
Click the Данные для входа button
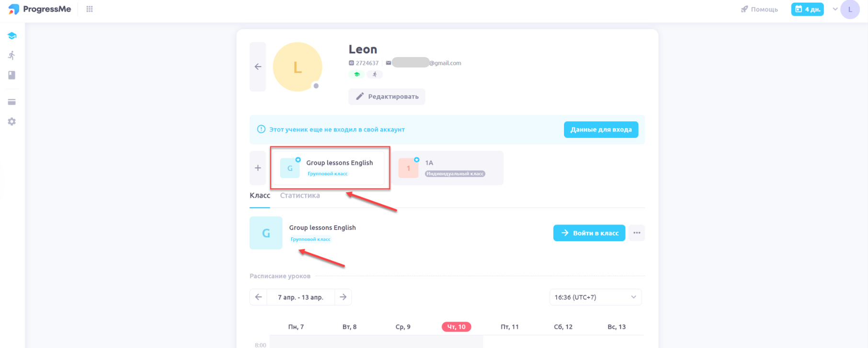tap(601, 129)
